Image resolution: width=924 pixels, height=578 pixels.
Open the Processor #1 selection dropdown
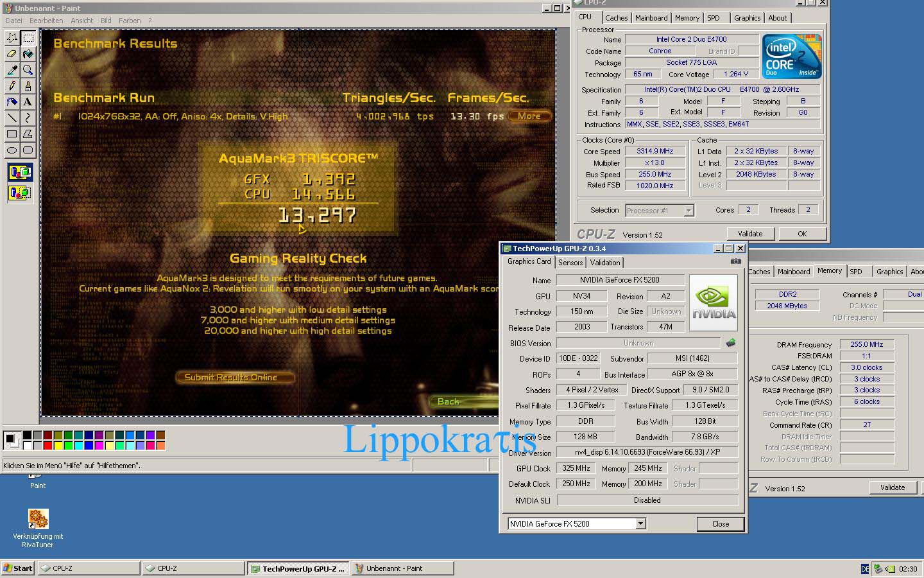click(689, 211)
